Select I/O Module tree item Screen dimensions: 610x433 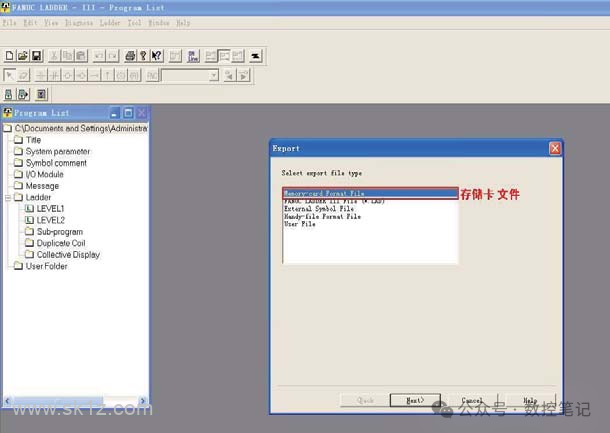pos(44,174)
